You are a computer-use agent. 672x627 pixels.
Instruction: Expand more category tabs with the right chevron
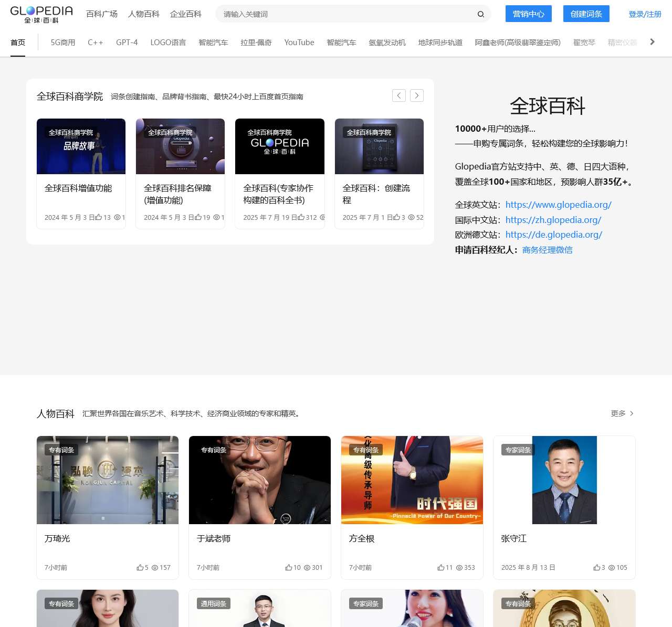[652, 42]
